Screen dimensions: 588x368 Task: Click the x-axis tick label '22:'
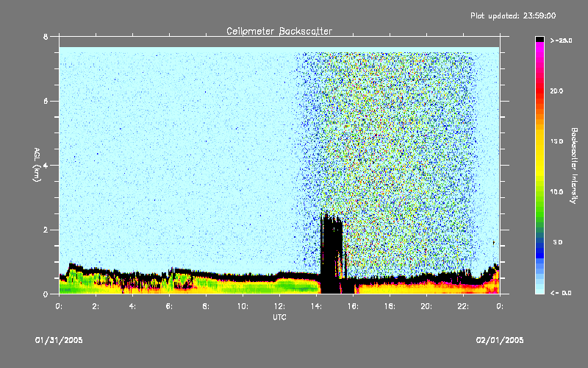(463, 306)
